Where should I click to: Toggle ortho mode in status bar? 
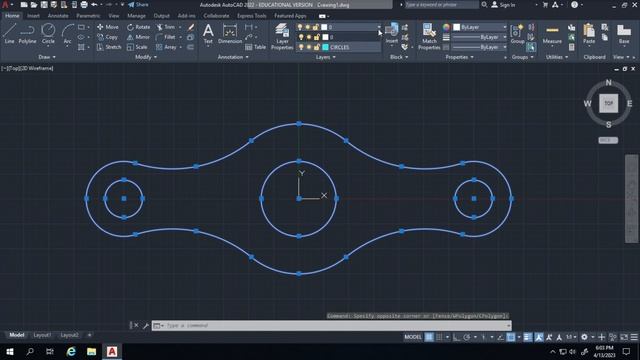[x=456, y=337]
